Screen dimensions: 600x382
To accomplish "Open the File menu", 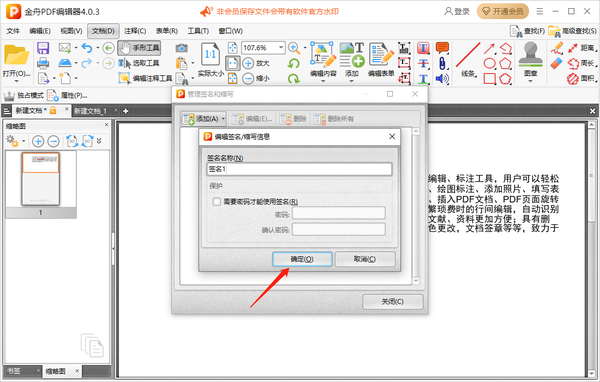I will point(13,31).
